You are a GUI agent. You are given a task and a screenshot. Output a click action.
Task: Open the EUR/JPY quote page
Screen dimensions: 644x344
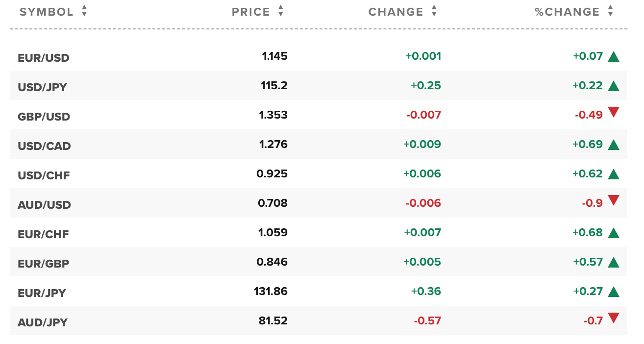pyautogui.click(x=42, y=293)
